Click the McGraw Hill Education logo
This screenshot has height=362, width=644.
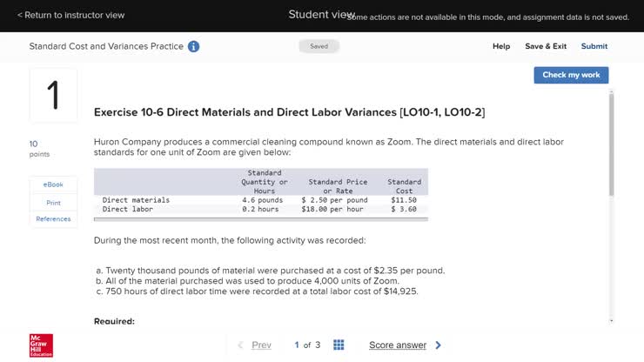41,345
